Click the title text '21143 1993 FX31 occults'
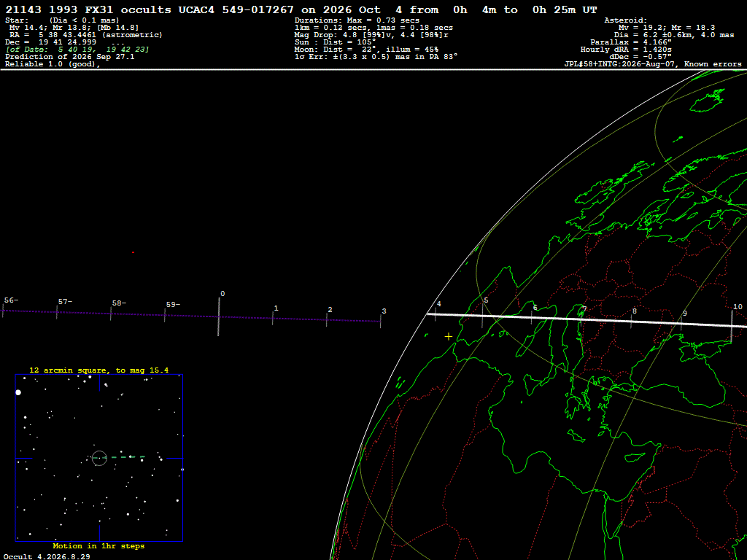The height and width of the screenshot is (560, 747). coord(88,9)
